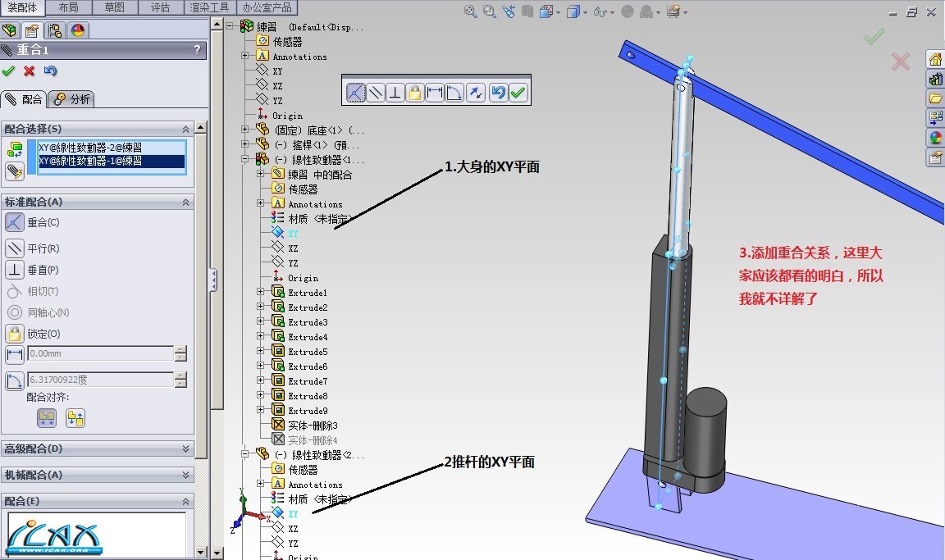Select the highlighted XY plane under 線性致動器<1>
The height and width of the screenshot is (560, 945).
pyautogui.click(x=293, y=234)
